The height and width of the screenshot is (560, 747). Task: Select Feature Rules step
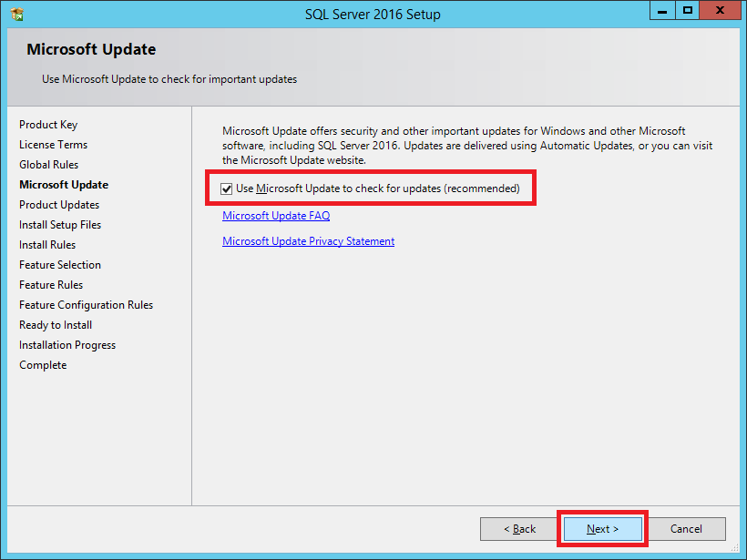51,285
